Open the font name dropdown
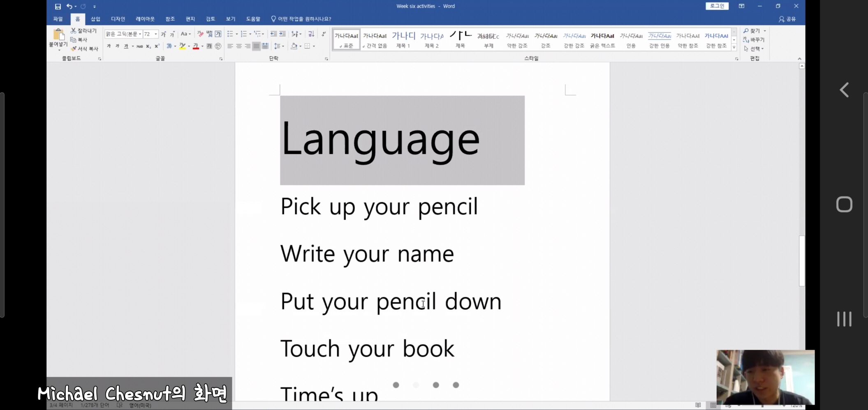 point(140,34)
